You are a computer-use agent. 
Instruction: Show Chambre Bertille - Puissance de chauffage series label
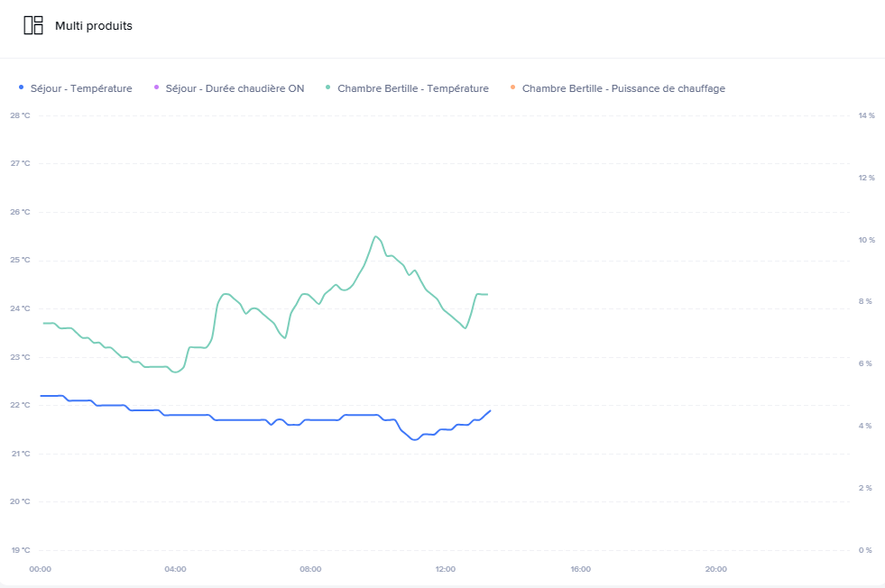click(x=623, y=88)
